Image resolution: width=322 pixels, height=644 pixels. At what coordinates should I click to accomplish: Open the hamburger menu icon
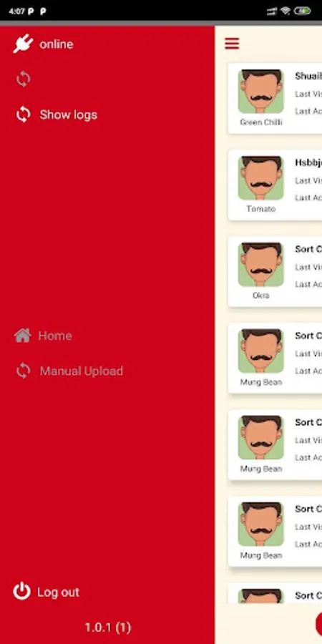[x=232, y=43]
